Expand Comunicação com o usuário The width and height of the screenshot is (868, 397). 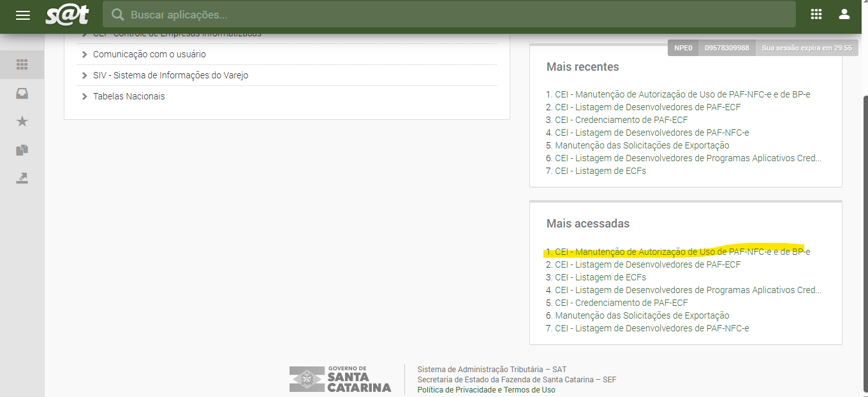[x=149, y=55]
